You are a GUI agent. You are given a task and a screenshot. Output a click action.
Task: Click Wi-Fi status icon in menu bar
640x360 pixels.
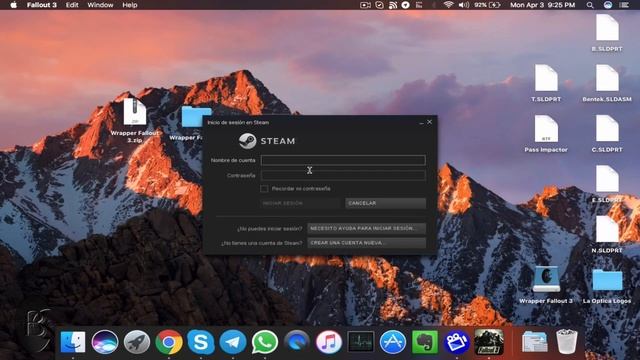point(449,5)
